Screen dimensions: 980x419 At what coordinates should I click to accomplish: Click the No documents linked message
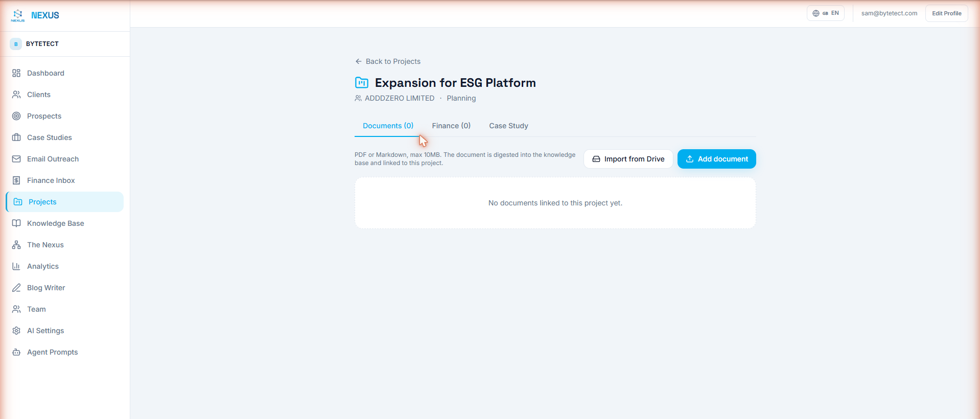pyautogui.click(x=555, y=203)
